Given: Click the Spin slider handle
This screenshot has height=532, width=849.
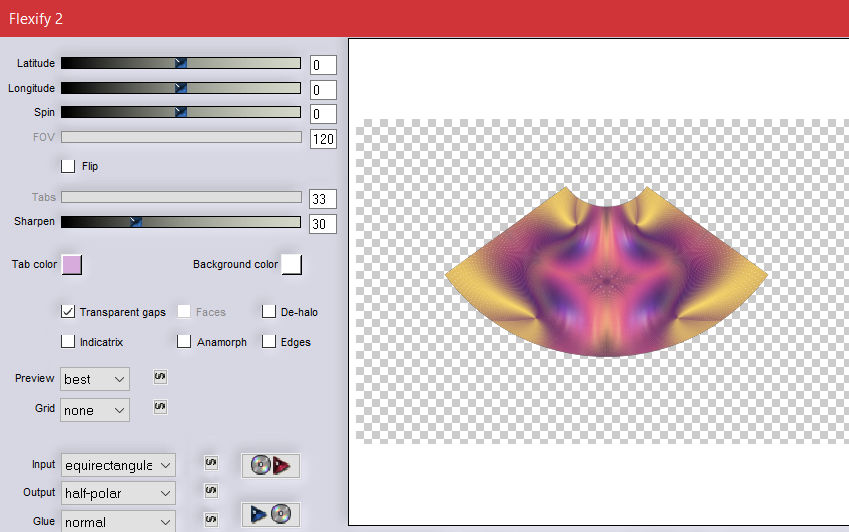Looking at the screenshot, I should pyautogui.click(x=181, y=112).
